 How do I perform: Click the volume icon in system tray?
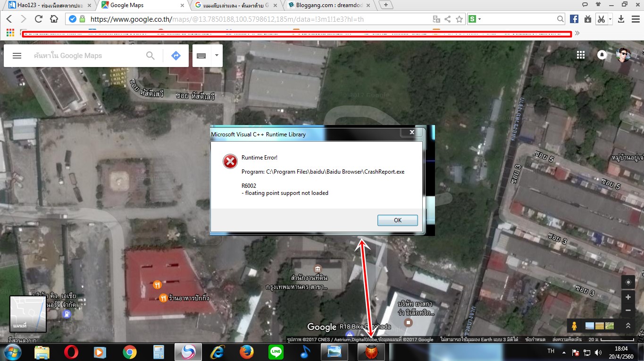tap(599, 353)
